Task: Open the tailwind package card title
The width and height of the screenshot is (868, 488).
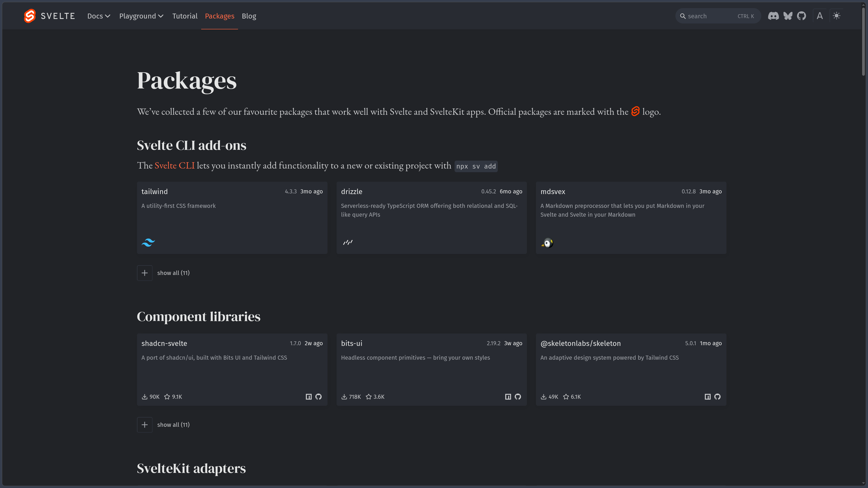Action: (x=155, y=191)
